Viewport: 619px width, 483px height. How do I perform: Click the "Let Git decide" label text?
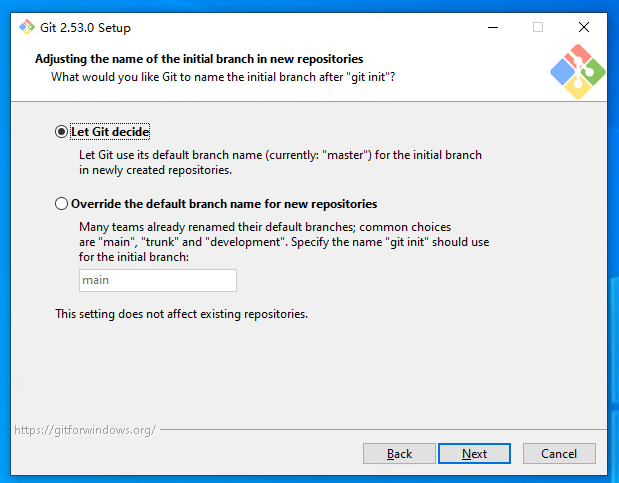pos(110,132)
